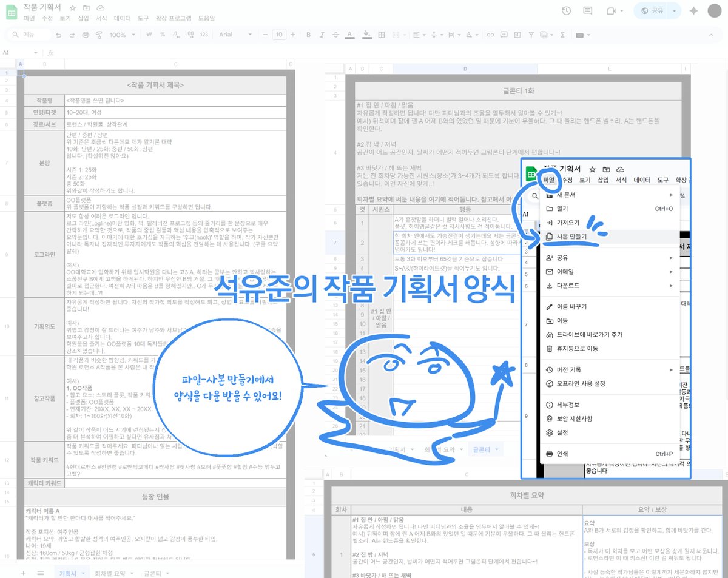Open the 도움말 menu
The width and height of the screenshot is (728, 578).
(x=207, y=18)
